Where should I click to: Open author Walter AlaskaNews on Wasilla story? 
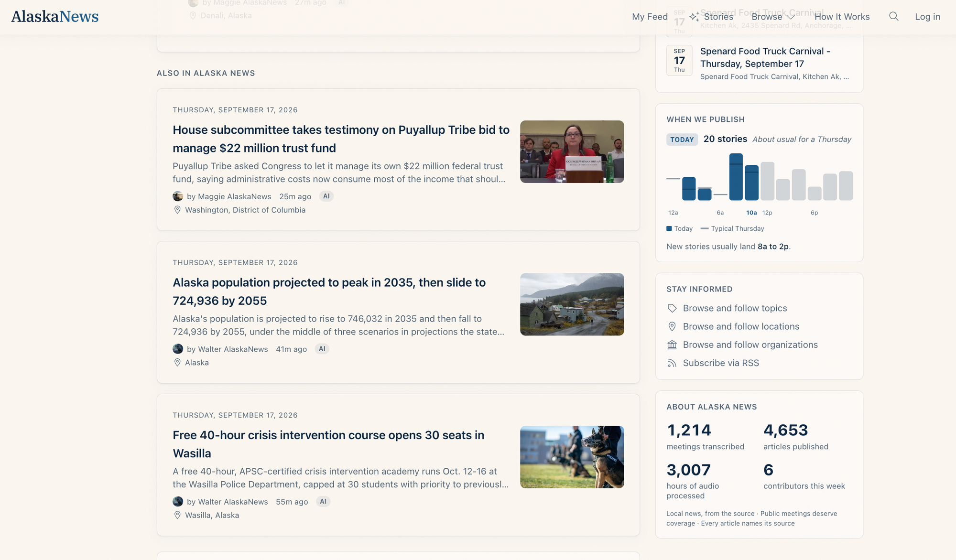point(233,502)
